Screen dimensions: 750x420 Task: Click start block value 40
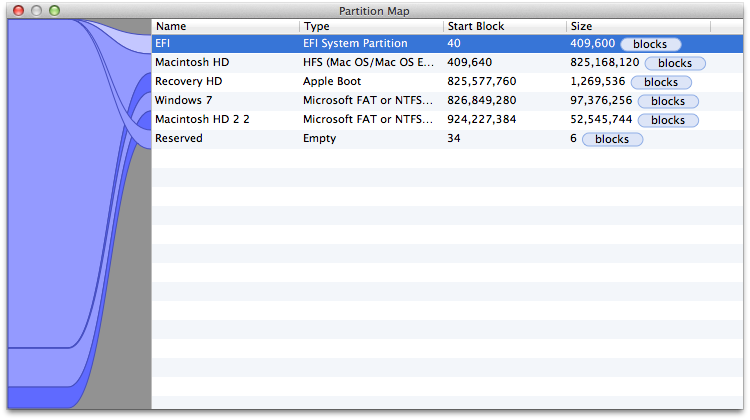coord(454,43)
